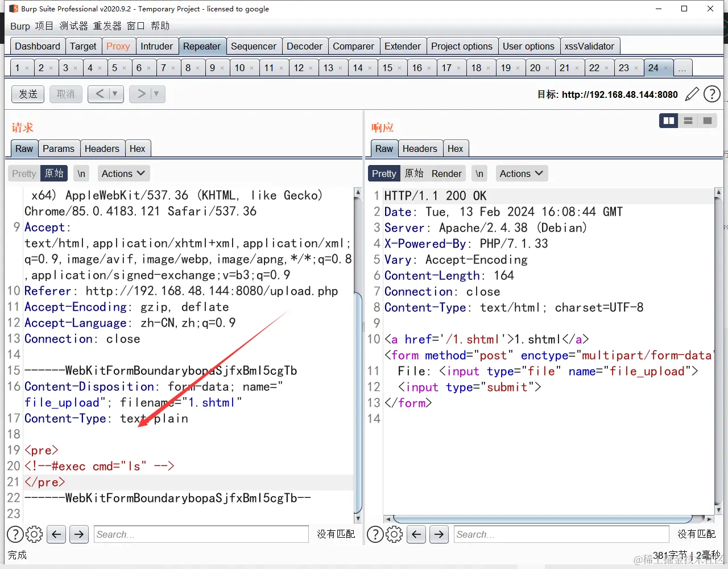This screenshot has width=728, height=569.
Task: Open request Headers tab
Action: pyautogui.click(x=102, y=149)
